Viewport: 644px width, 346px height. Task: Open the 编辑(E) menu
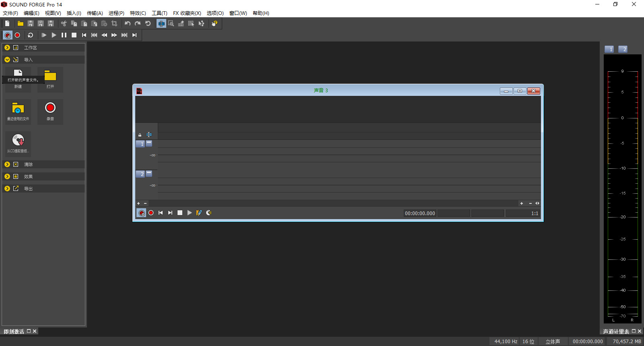click(31, 13)
